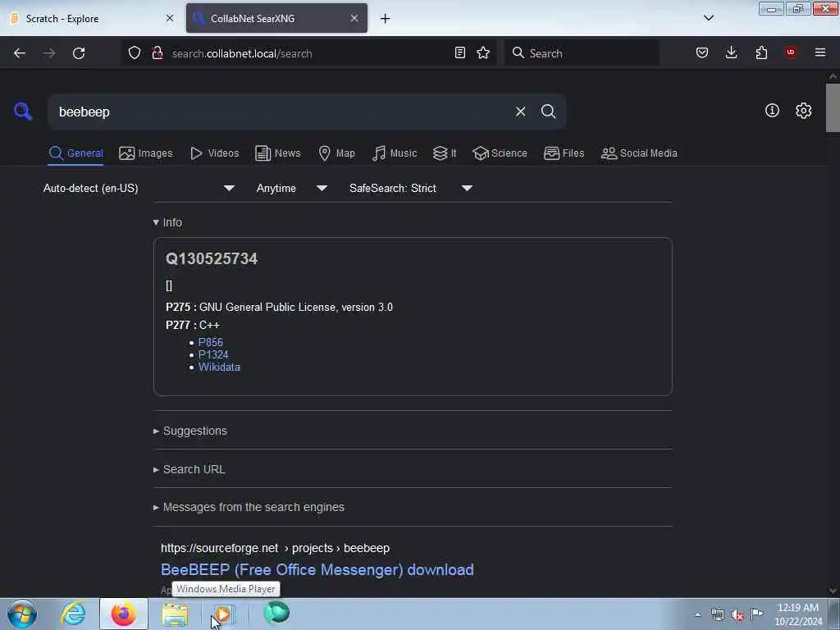The image size is (840, 630).
Task: Switch to Videos search category
Action: [215, 153]
